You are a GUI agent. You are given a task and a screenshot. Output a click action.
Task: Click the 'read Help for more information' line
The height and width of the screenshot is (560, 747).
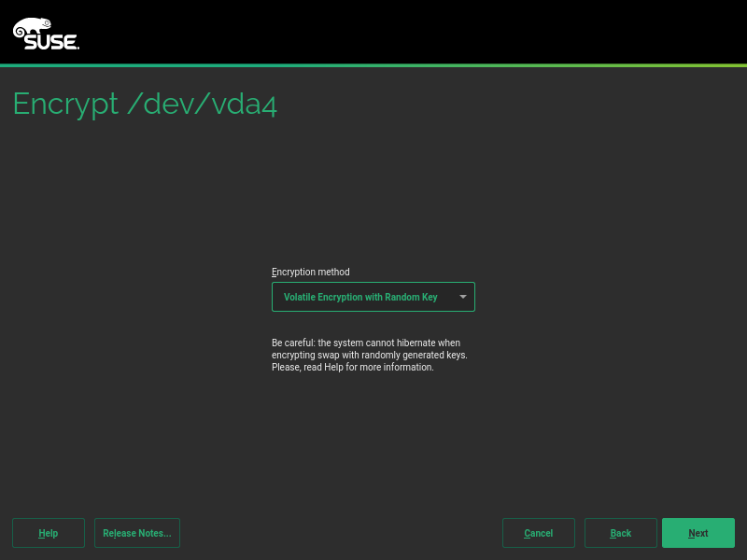coord(352,367)
